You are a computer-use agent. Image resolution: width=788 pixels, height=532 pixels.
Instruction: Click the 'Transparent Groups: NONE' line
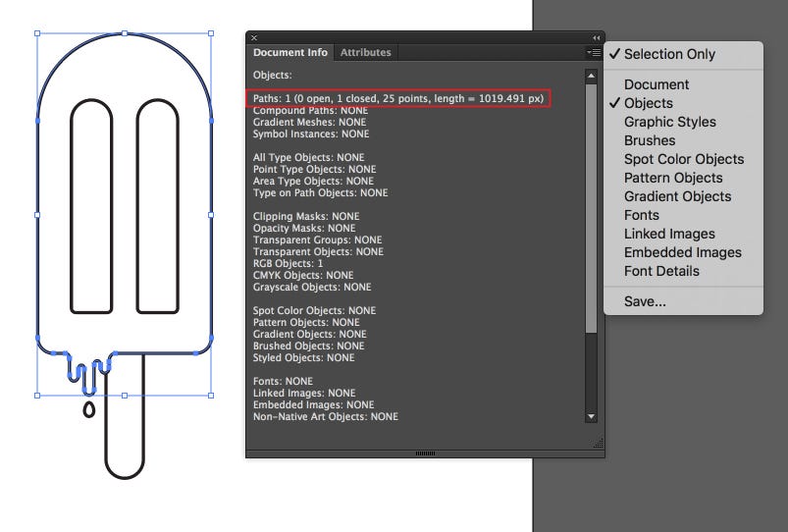tap(317, 239)
